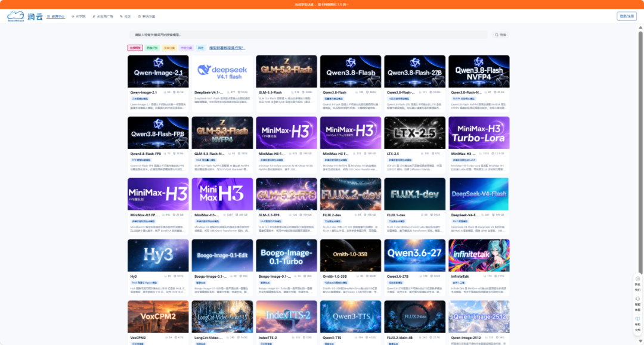
Task: Open the infinitetalk thumbnail
Action: point(479,255)
